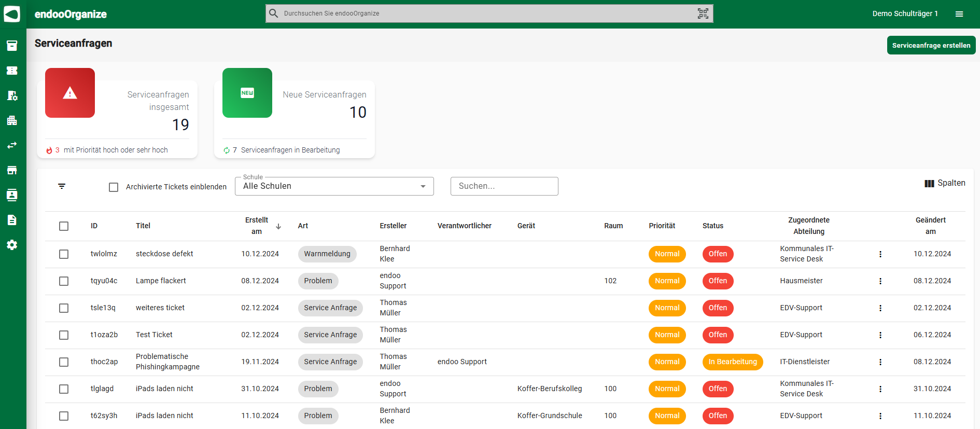980x429 pixels.
Task: Enable Archivierte Tickets einblenden checkbox
Action: coord(114,187)
